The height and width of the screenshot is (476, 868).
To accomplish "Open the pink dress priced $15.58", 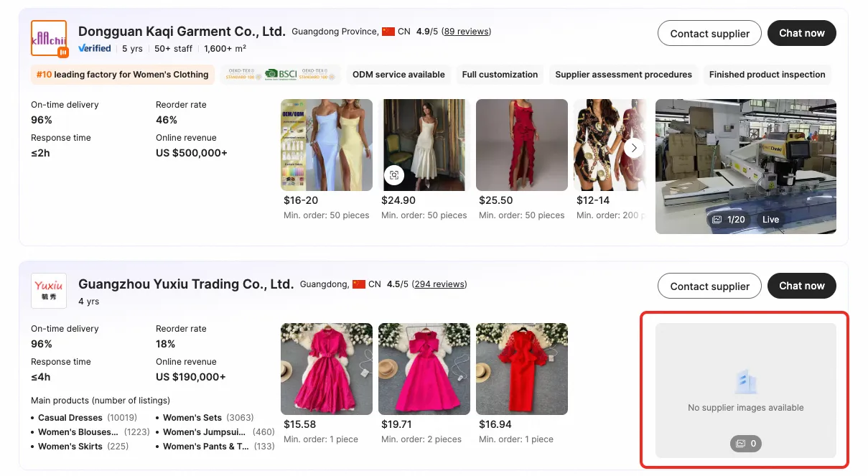I will tap(326, 368).
